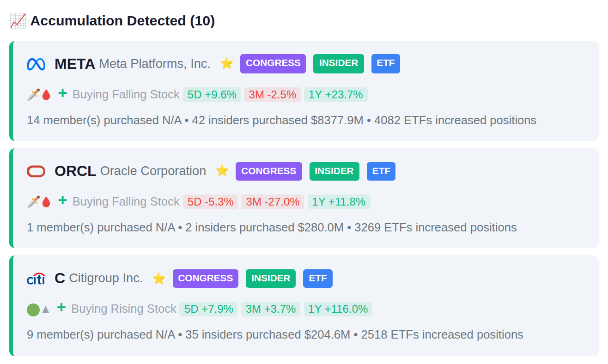Click the ORCL summary line with 3269 ETFs
The image size is (608, 364).
click(x=272, y=228)
